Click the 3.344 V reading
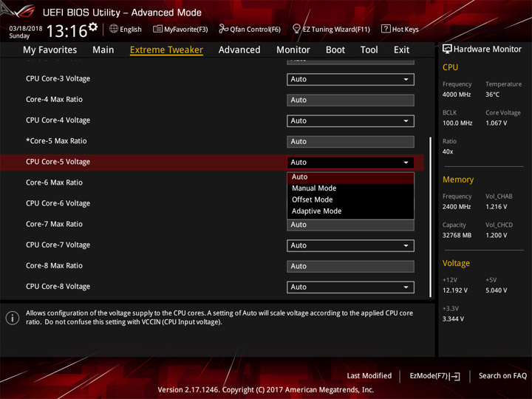Screen dimensions: 532x399 (453, 319)
